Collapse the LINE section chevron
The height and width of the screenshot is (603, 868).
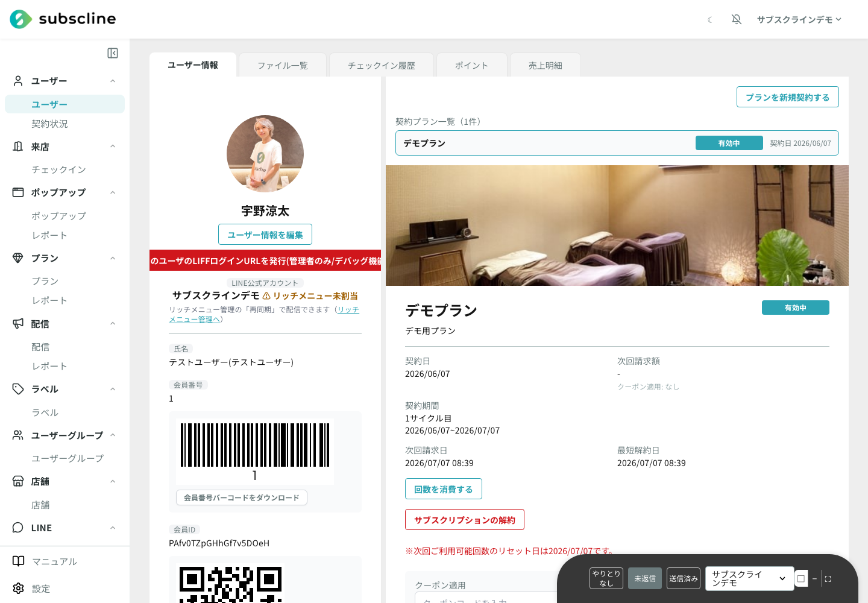(113, 528)
